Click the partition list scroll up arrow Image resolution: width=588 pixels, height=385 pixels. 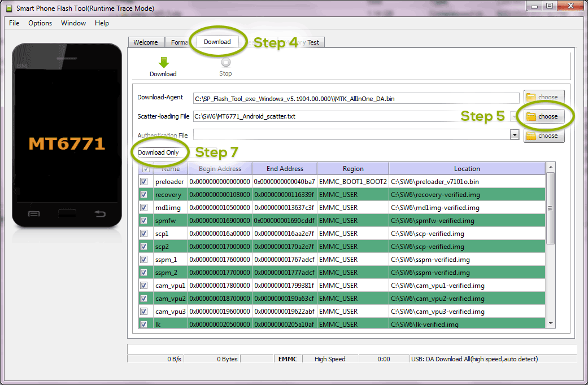(551, 167)
